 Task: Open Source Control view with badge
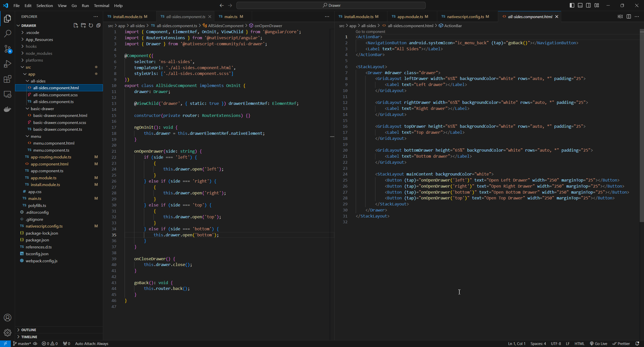[x=8, y=49]
